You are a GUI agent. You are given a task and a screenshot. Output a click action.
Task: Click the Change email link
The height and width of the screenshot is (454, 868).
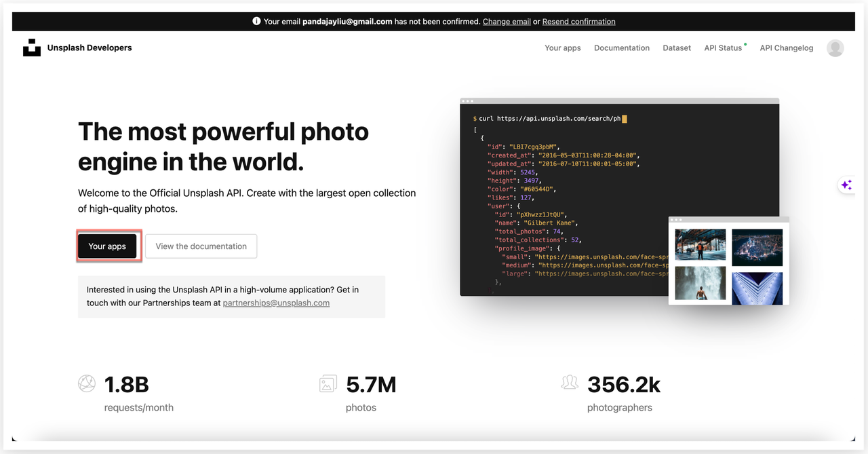507,22
